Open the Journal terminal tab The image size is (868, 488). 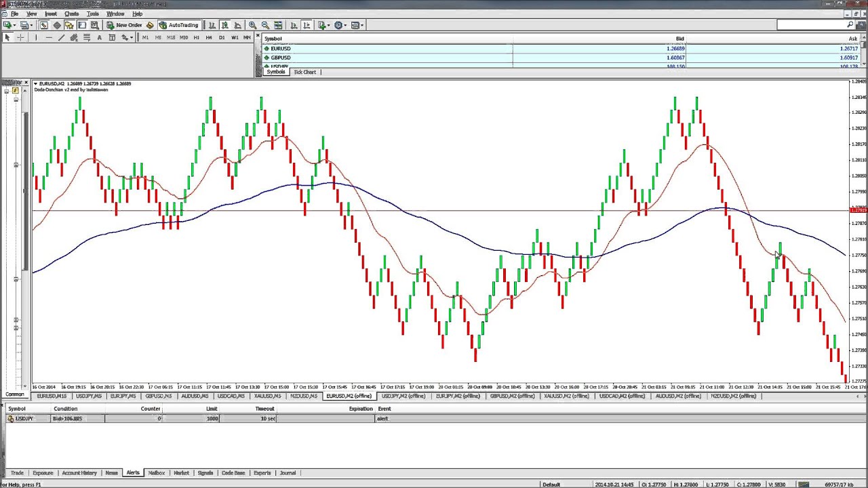pyautogui.click(x=288, y=473)
